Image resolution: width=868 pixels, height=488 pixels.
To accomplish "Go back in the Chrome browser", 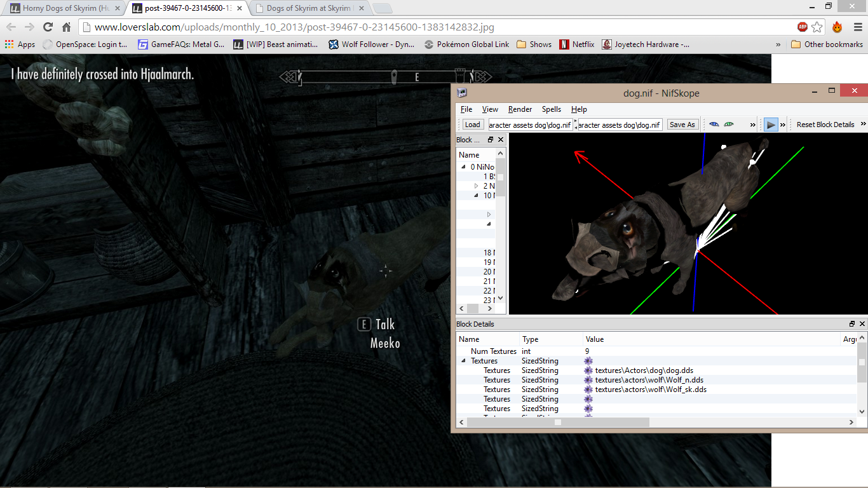I will point(11,27).
